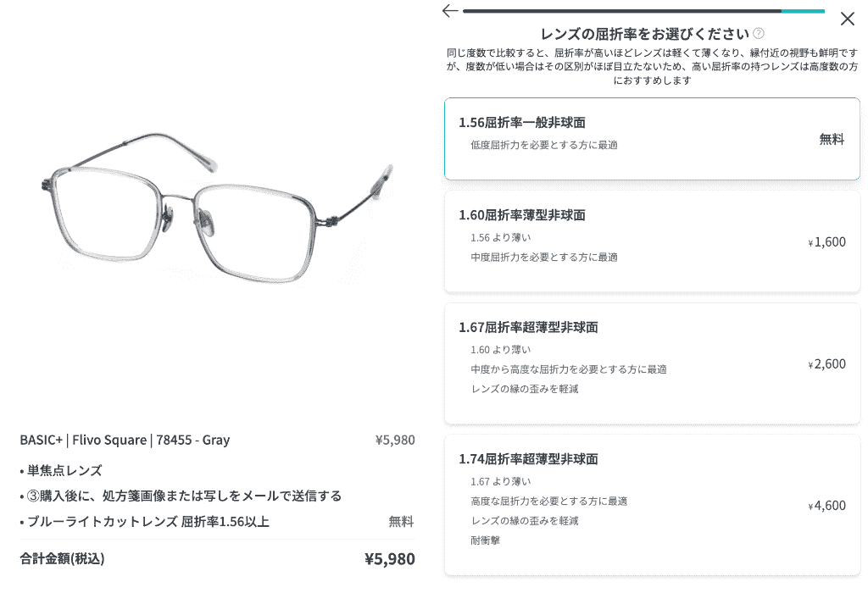Click the レンズの屈折率をお選びください heading
This screenshot has width=868, height=593.
click(644, 34)
